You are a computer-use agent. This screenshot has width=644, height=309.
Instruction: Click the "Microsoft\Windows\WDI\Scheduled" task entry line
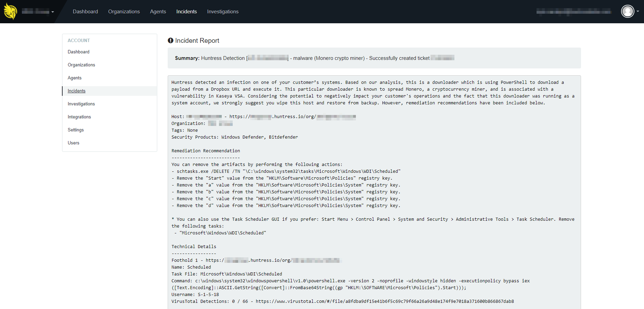(x=220, y=233)
